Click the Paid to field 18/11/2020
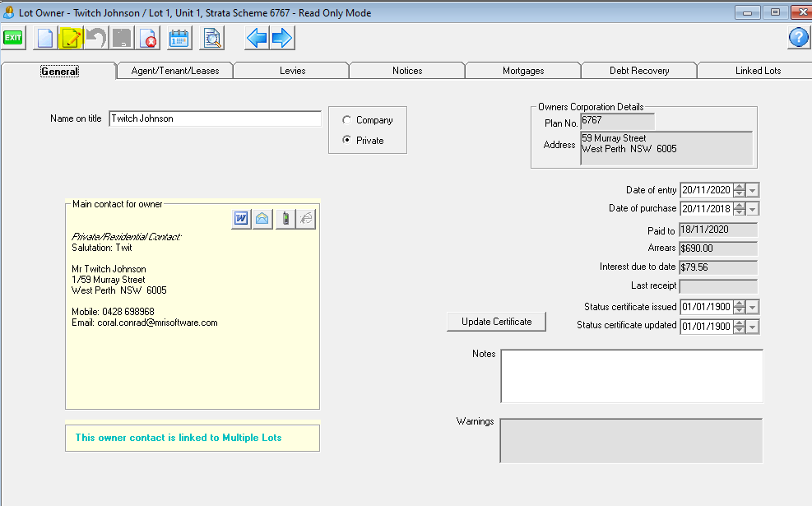812x506 pixels. tap(718, 230)
